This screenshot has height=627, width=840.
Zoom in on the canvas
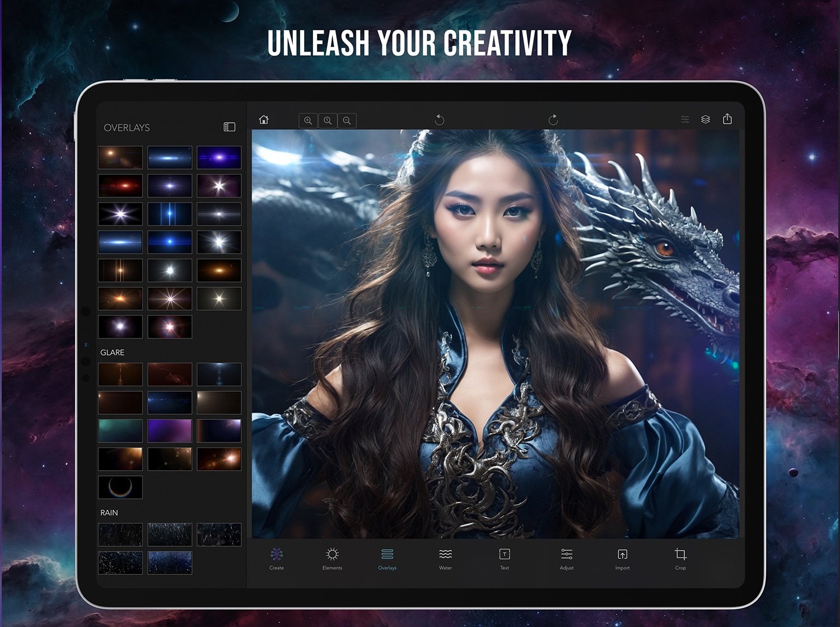click(x=308, y=120)
